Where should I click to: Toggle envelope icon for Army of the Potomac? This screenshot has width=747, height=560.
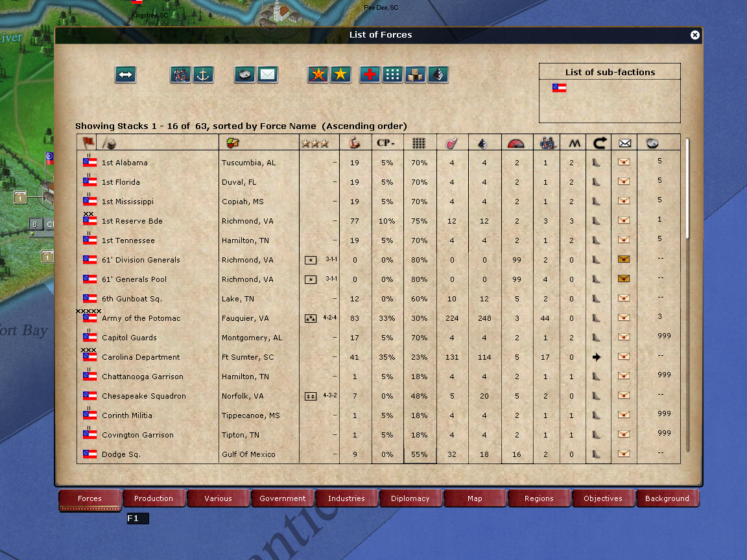point(624,318)
